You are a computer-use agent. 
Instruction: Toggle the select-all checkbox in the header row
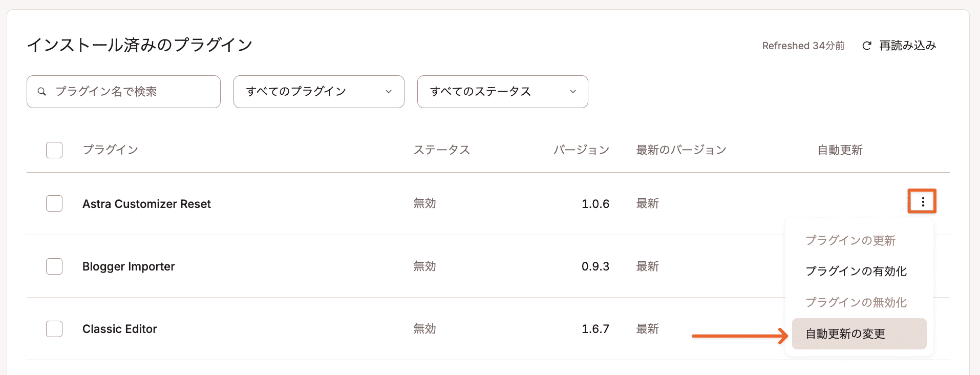coord(54,150)
